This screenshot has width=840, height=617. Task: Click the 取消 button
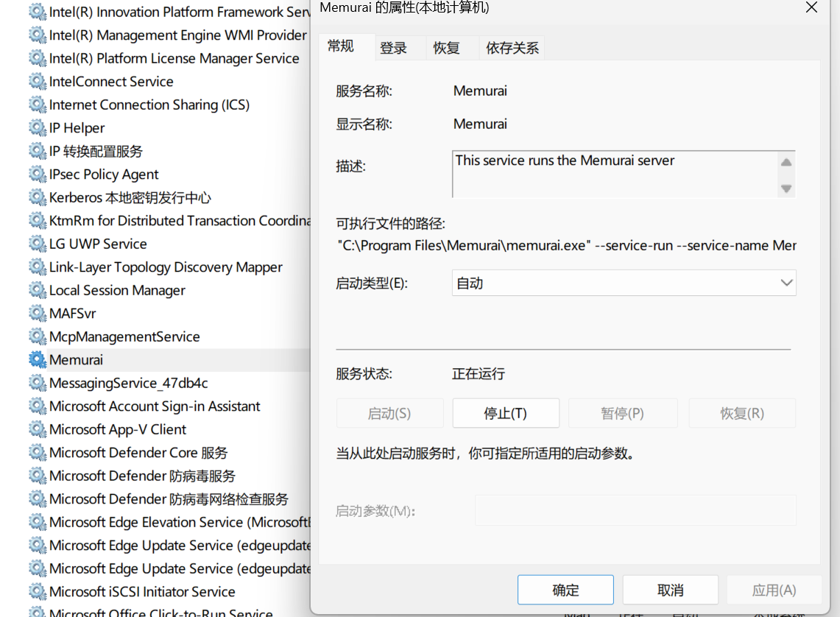(670, 590)
